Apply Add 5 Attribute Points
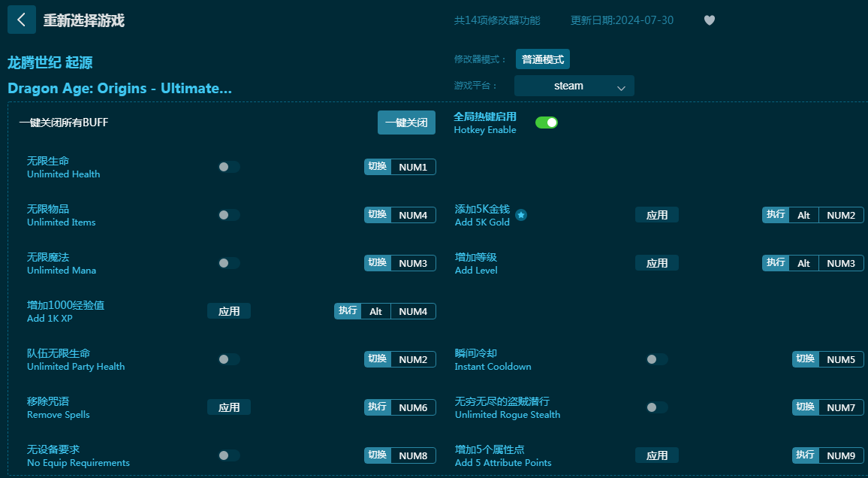This screenshot has width=868, height=478. 656,455
